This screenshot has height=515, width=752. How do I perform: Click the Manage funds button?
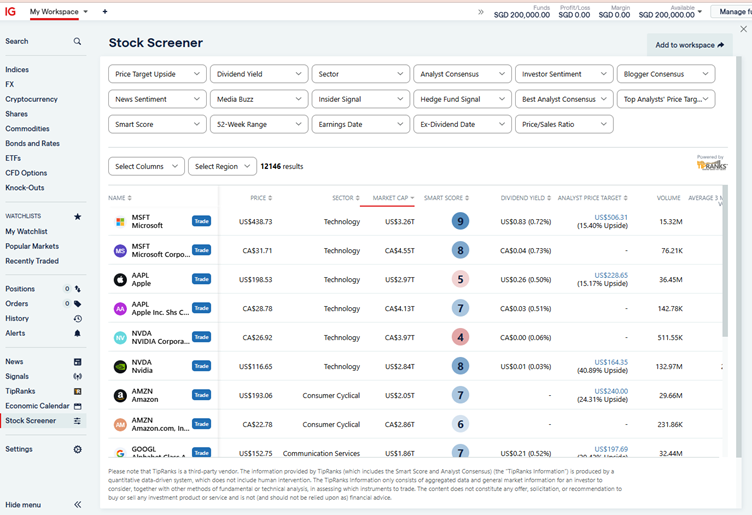[x=732, y=12]
